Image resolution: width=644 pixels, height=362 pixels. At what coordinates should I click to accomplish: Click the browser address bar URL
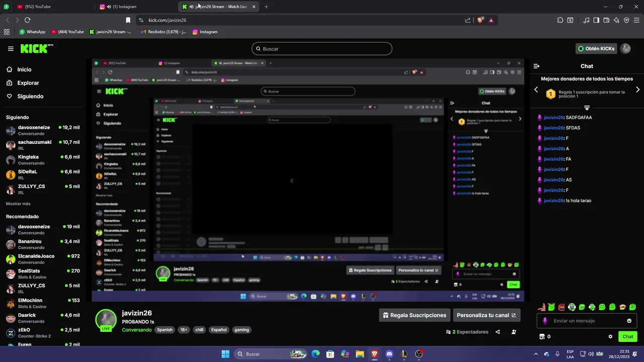(168, 20)
